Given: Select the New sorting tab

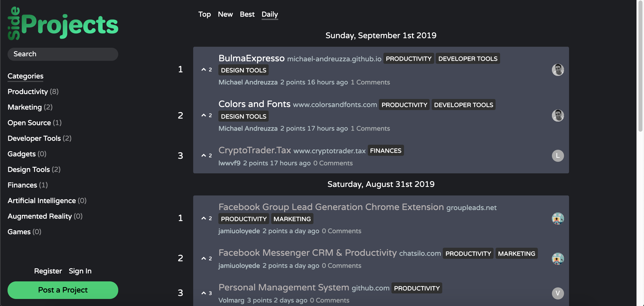Looking at the screenshot, I should [x=225, y=14].
